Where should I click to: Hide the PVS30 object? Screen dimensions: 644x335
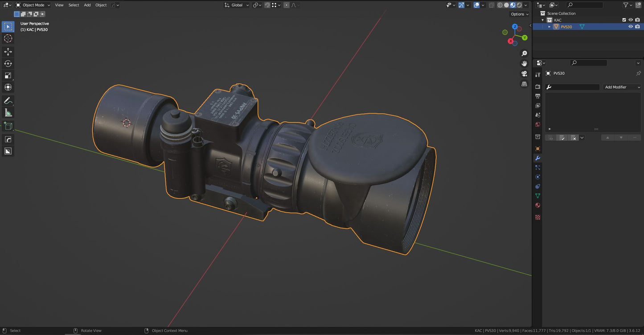(x=630, y=26)
